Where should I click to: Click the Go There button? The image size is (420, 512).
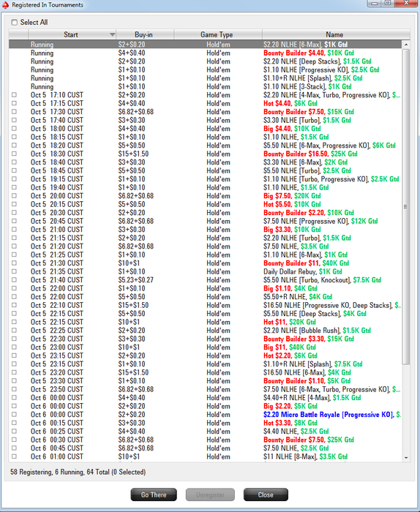tap(154, 494)
